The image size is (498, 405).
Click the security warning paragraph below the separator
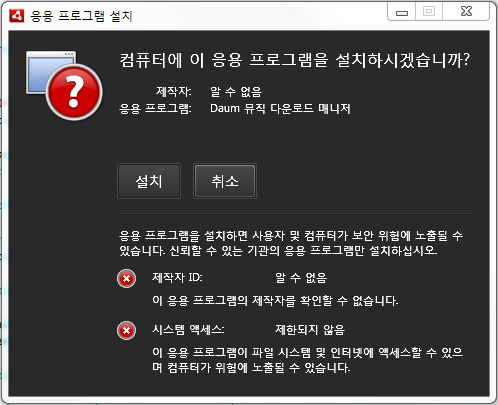291,243
